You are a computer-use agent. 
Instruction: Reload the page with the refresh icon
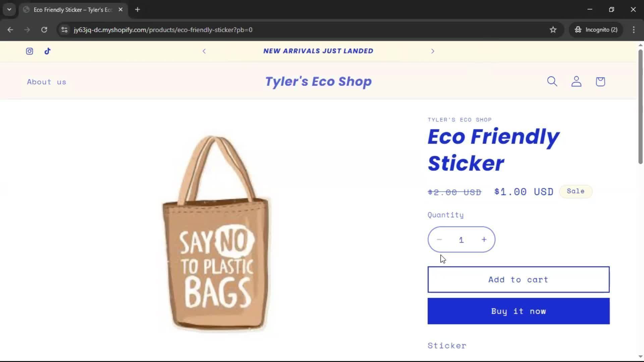(x=44, y=30)
